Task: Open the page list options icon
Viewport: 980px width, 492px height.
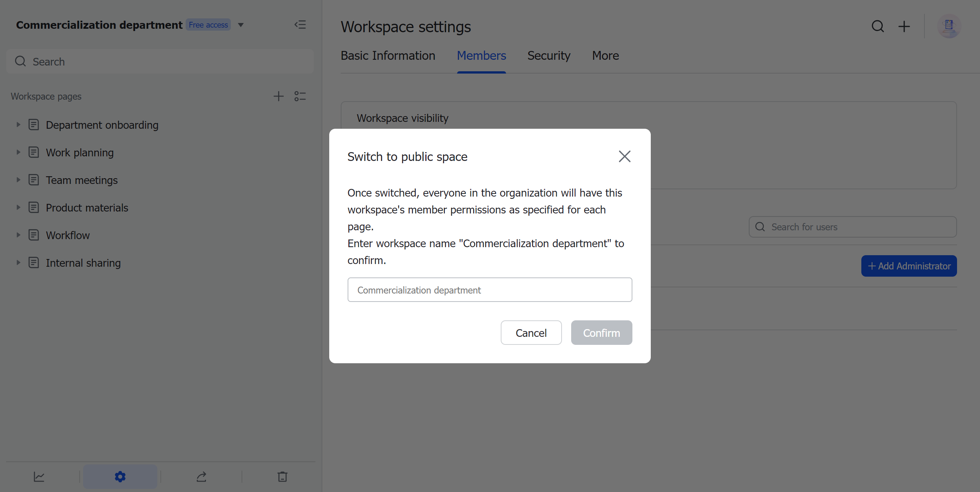Action: [300, 96]
